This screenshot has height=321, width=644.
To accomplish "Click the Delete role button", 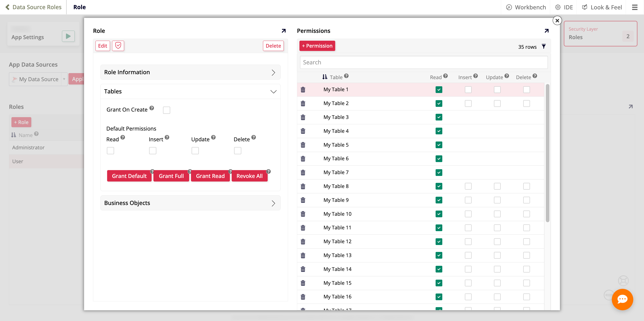I will pos(273,46).
